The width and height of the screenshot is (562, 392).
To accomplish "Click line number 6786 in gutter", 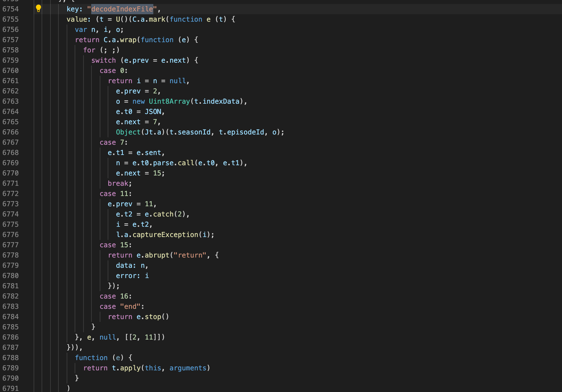I will [11, 337].
